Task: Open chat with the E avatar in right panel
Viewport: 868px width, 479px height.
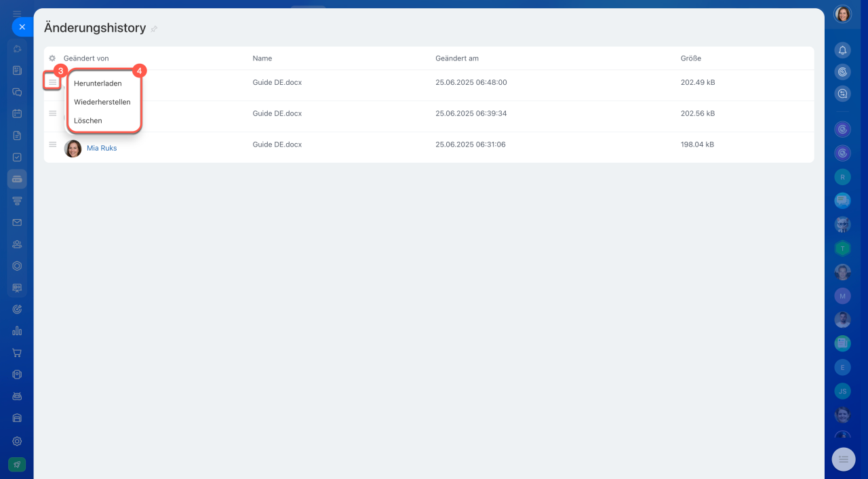Action: pyautogui.click(x=842, y=367)
